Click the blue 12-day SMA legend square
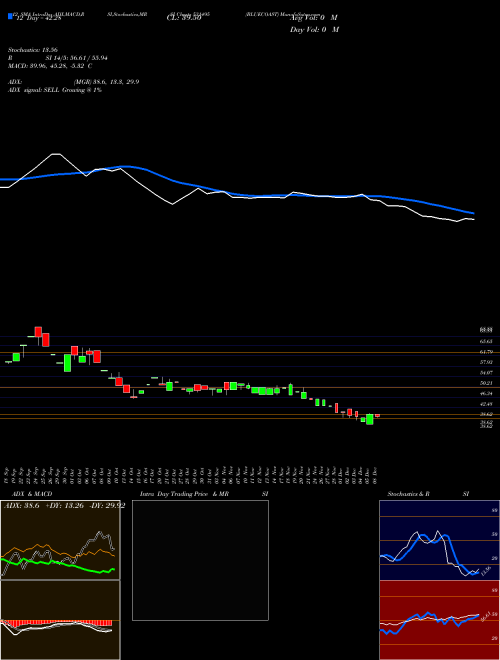 tap(10, 16)
